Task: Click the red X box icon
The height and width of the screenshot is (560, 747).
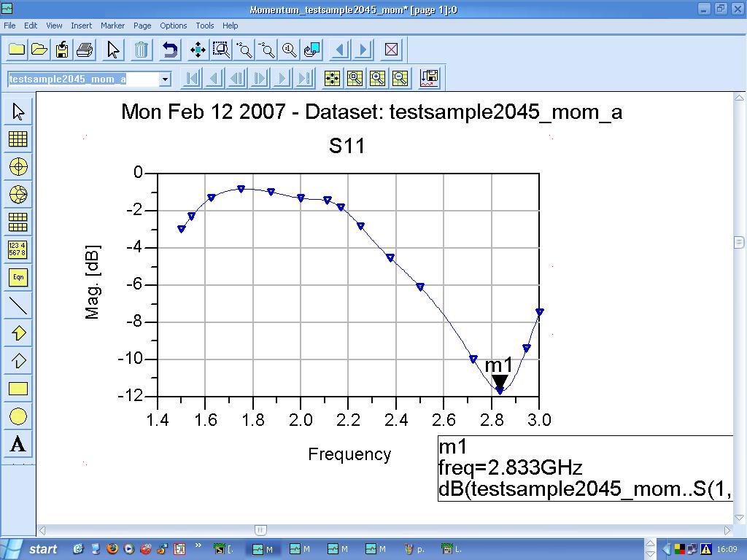Action: 391,50
